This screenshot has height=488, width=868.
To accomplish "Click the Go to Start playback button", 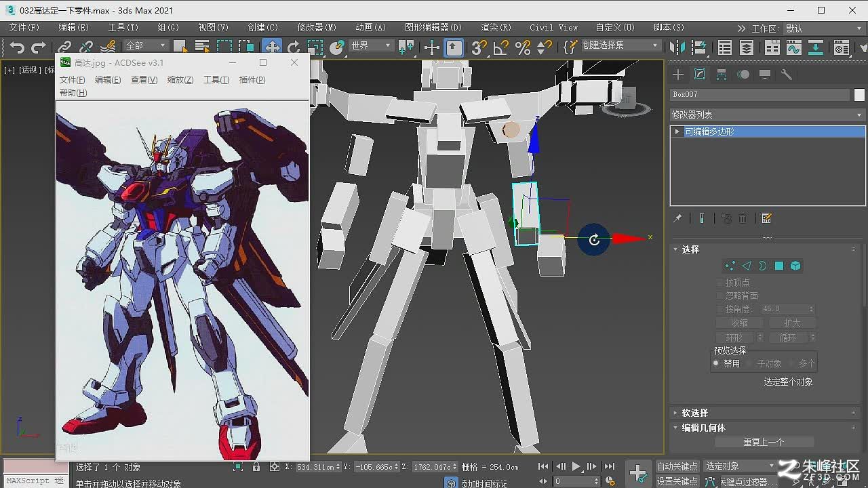I will pos(543,466).
